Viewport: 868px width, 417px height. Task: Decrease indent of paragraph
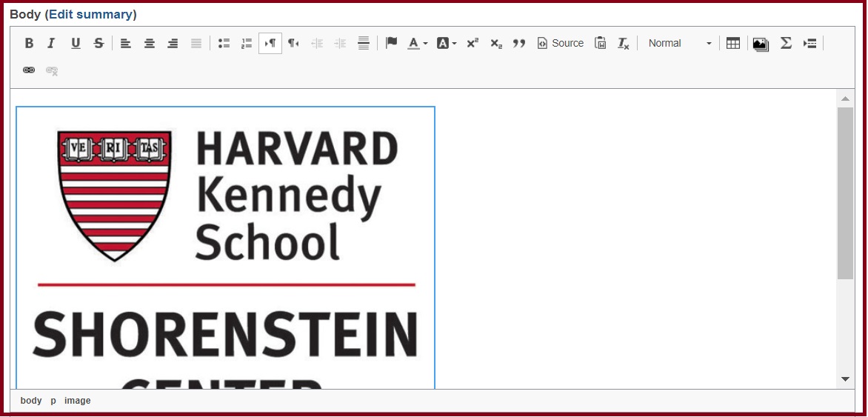317,43
